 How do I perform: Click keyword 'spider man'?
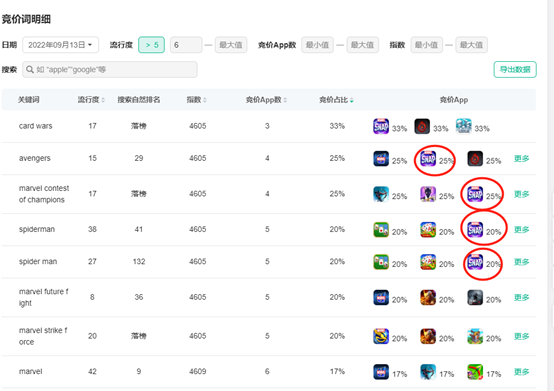point(38,262)
